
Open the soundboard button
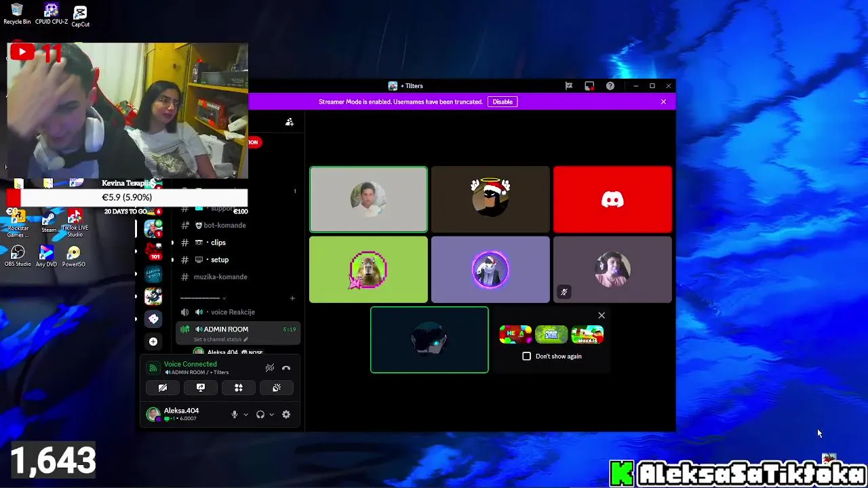point(277,388)
